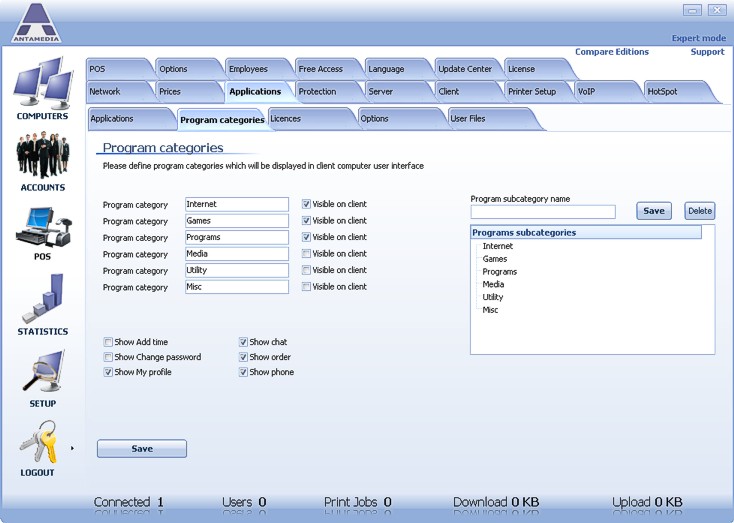This screenshot has height=523, width=734.
Task: Uncheck Show order option
Action: tap(243, 357)
